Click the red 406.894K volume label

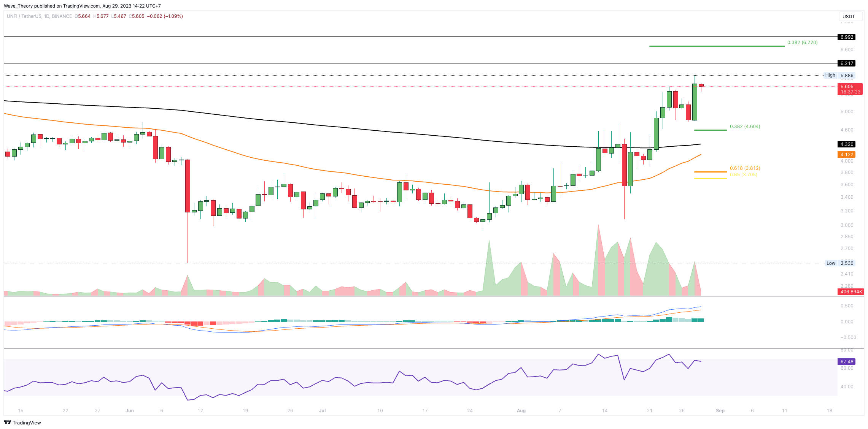click(x=851, y=292)
